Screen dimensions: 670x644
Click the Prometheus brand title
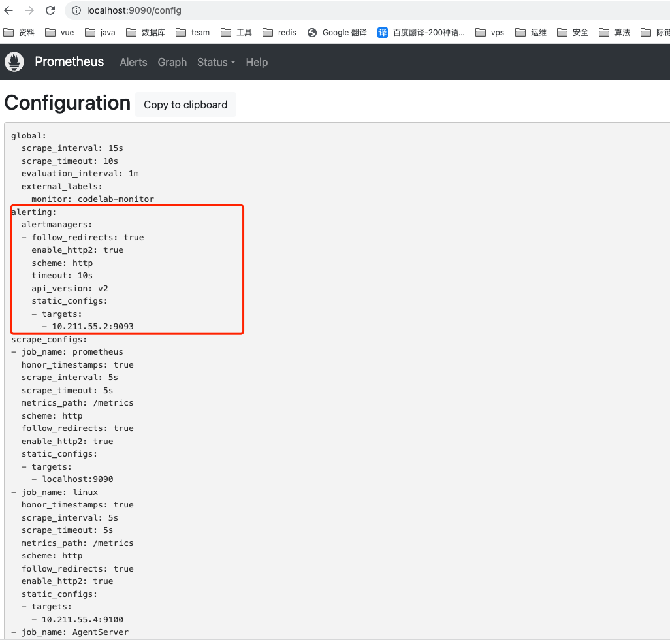point(69,62)
